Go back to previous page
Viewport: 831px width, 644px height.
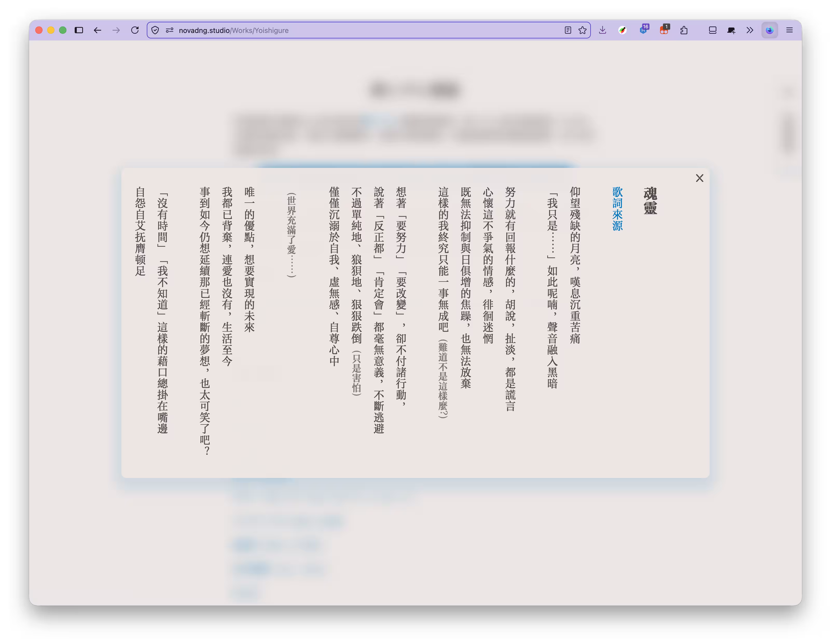[98, 30]
